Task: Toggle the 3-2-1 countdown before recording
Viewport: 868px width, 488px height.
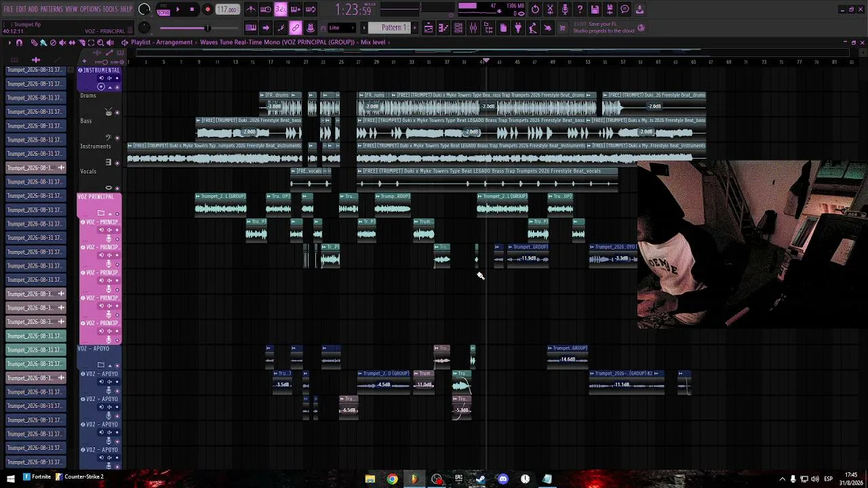Action: tap(281, 9)
